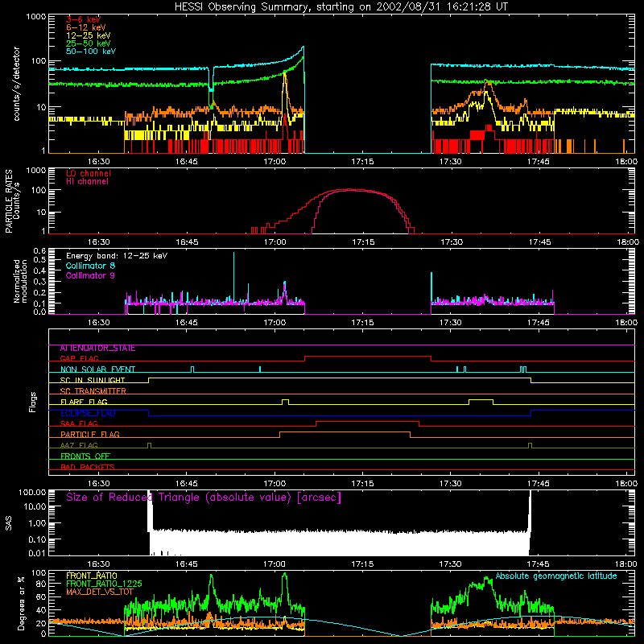Click the ATTENUATOR_STATE flag label
The width and height of the screenshot is (644, 644).
click(x=97, y=349)
